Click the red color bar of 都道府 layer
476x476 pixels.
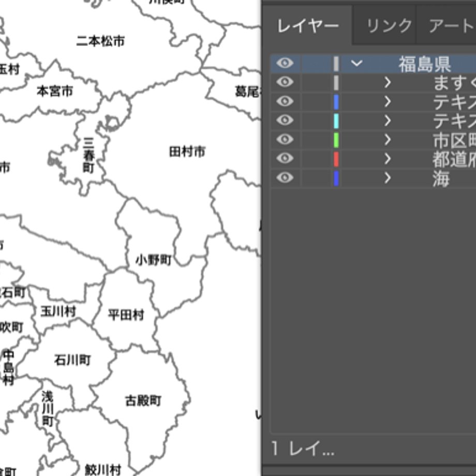[x=336, y=159]
